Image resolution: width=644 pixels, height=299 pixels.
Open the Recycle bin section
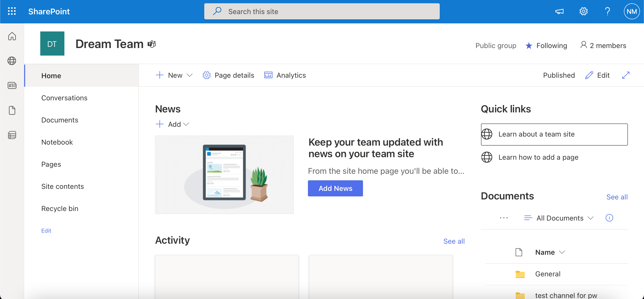[60, 208]
